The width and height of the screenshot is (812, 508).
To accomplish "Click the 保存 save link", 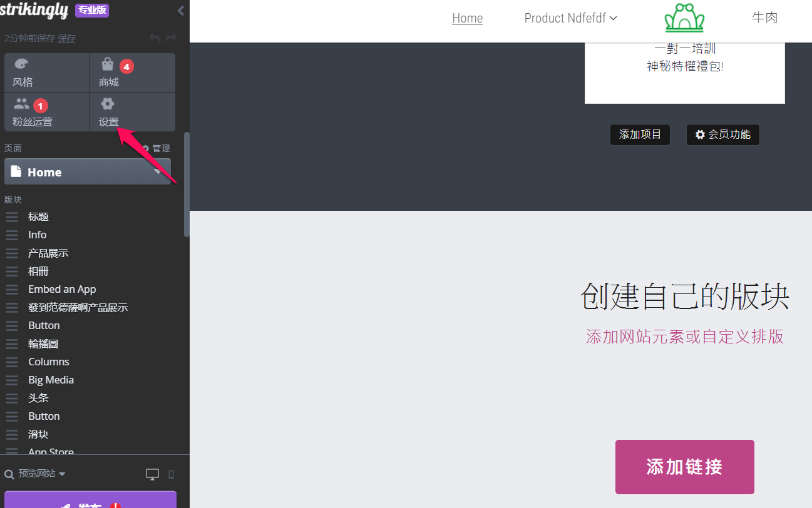I will pos(66,38).
